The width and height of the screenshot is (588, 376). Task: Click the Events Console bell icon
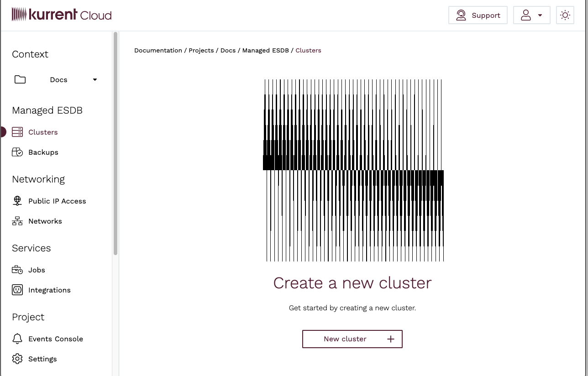tap(17, 339)
